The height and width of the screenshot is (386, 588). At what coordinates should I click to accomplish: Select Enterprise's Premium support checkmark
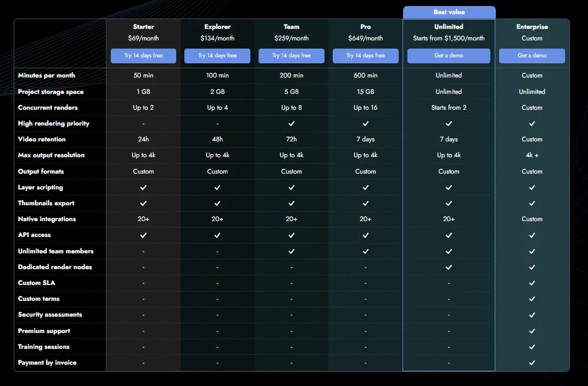click(x=532, y=331)
